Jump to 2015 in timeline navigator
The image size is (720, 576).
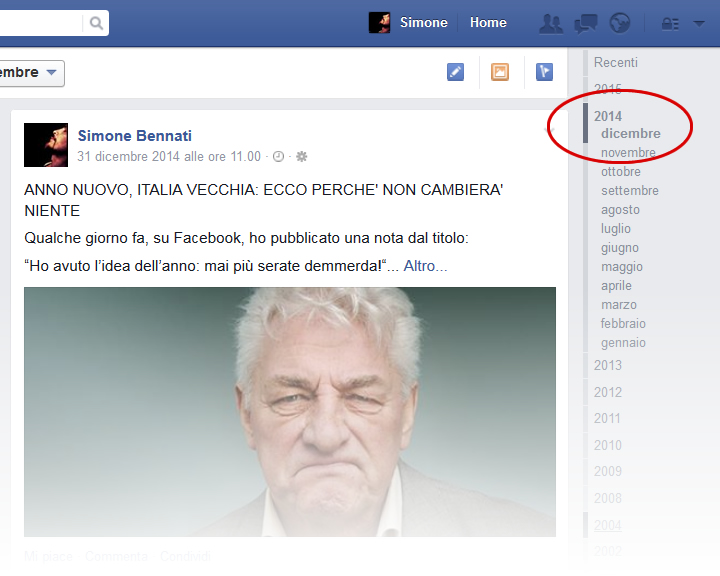point(608,89)
